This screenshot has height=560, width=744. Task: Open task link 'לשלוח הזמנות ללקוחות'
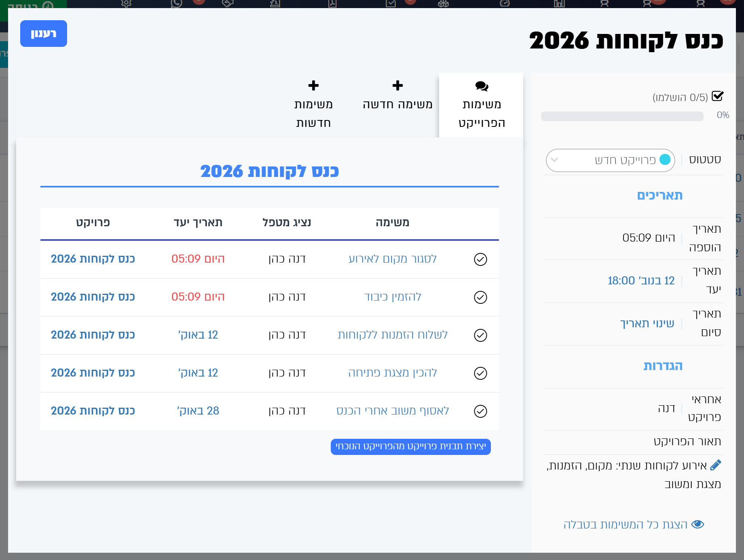(x=392, y=335)
